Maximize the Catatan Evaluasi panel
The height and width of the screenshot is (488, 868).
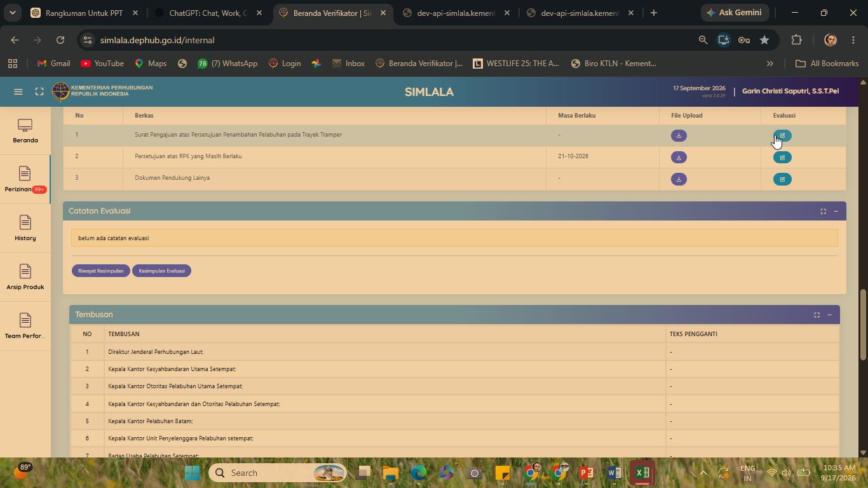[823, 211]
